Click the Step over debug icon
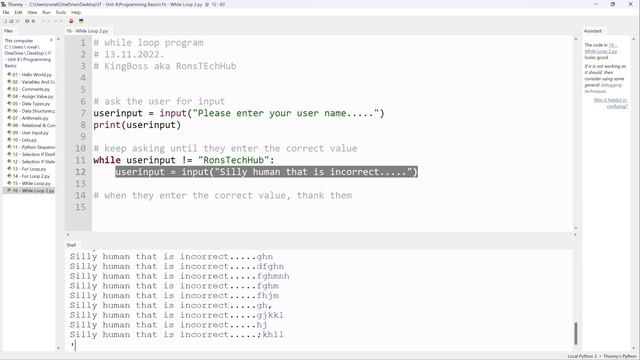 tap(43, 21)
